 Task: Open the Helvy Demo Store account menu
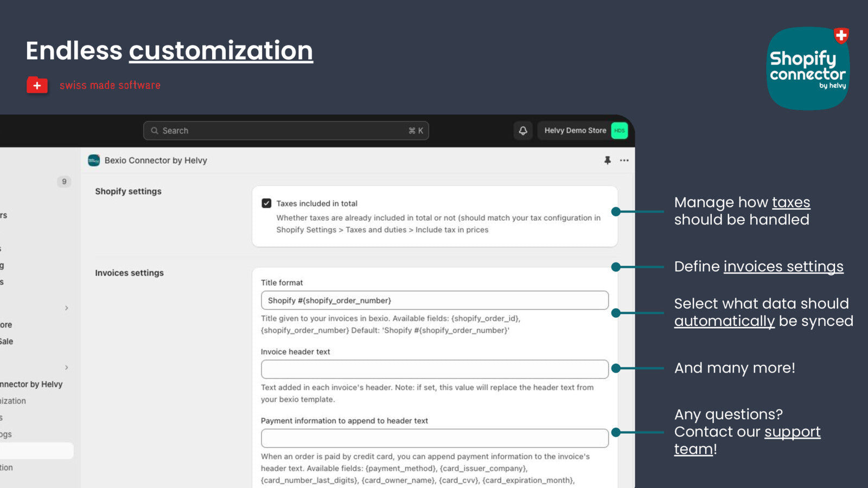click(x=583, y=131)
